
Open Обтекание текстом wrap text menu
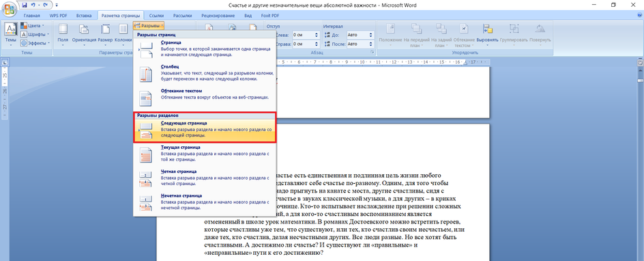pyautogui.click(x=464, y=35)
